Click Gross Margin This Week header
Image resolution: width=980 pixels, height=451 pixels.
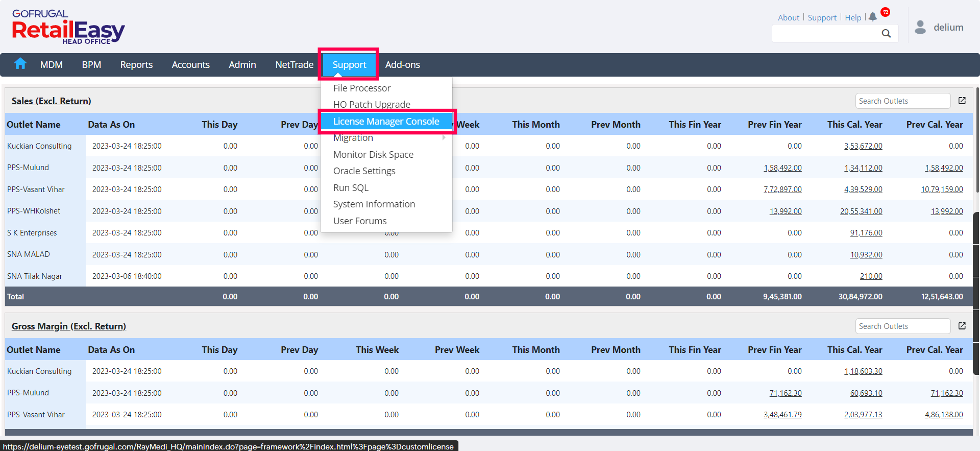tap(377, 350)
